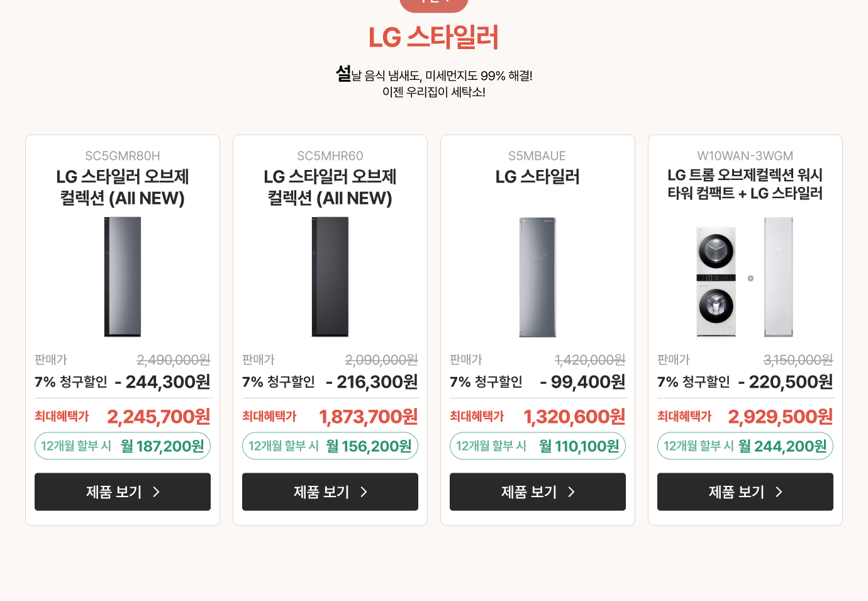
Task: Click chevron arrow in SC5MHR60 product button
Action: point(364,492)
